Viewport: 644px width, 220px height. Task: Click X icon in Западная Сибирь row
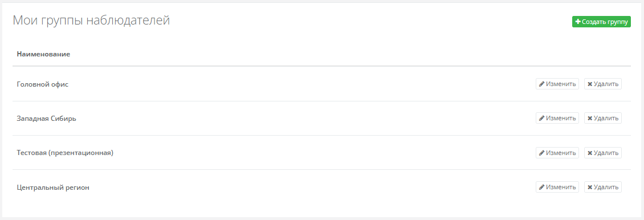coord(590,118)
